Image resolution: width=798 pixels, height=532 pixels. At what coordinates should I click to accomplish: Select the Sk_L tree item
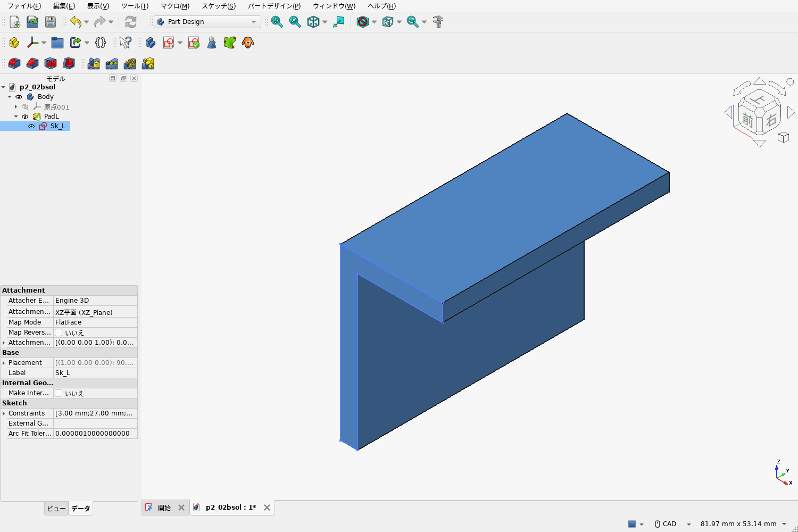pos(58,126)
